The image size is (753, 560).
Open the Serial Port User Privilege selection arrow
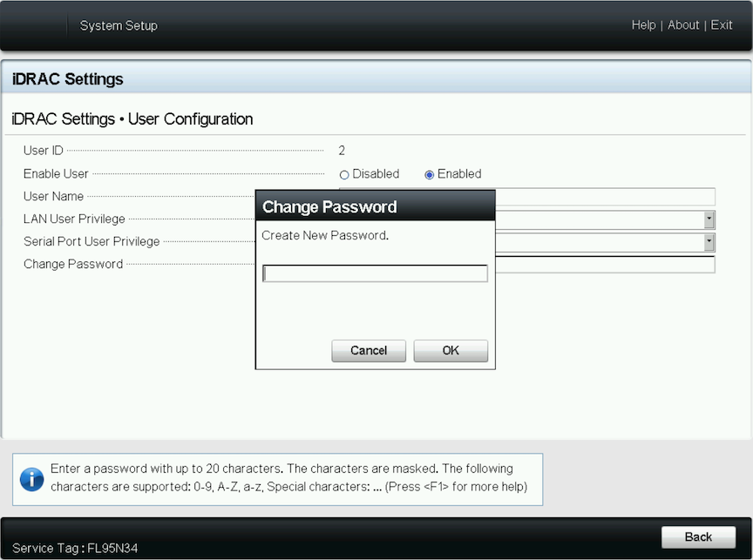pyautogui.click(x=709, y=242)
